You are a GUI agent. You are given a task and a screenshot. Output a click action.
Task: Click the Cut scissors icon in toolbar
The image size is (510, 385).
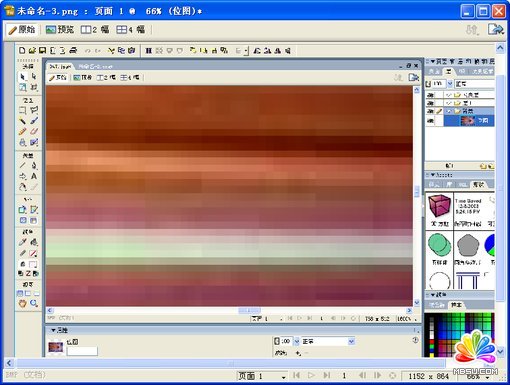click(111, 50)
